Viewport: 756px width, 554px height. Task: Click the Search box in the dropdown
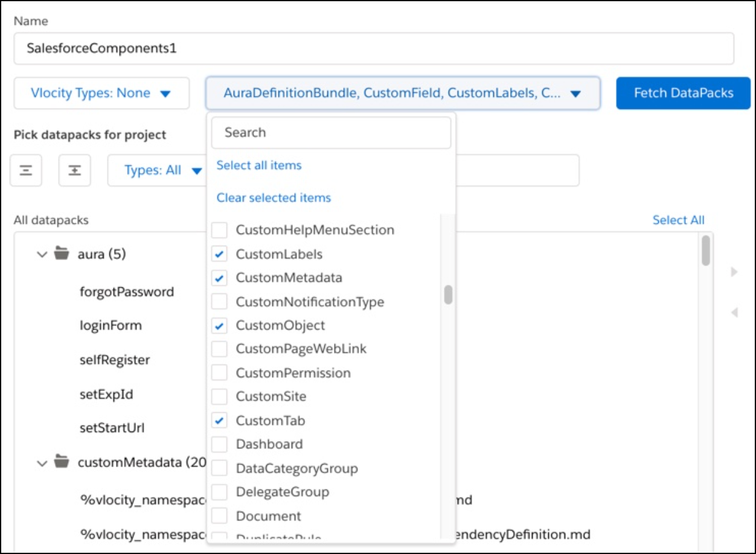[331, 133]
